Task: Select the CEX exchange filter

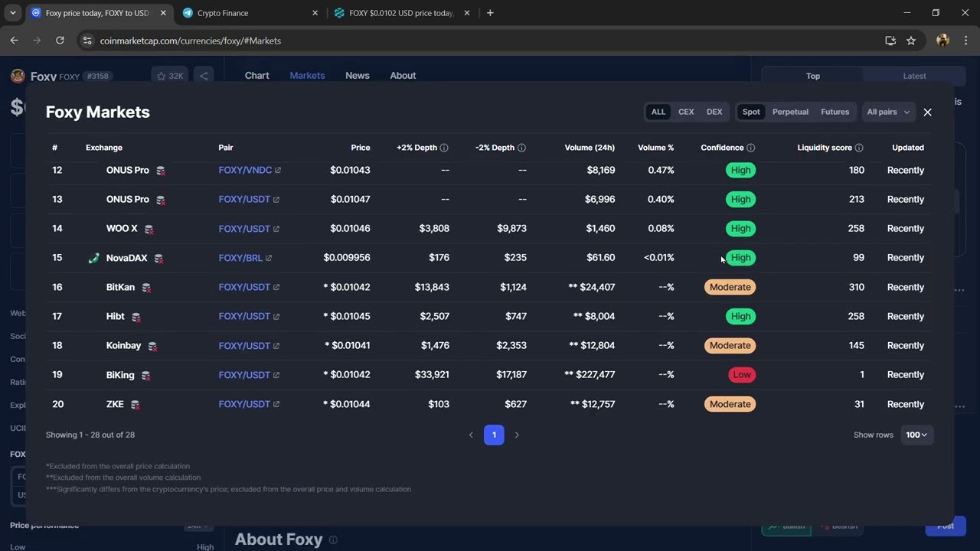Action: coord(686,112)
